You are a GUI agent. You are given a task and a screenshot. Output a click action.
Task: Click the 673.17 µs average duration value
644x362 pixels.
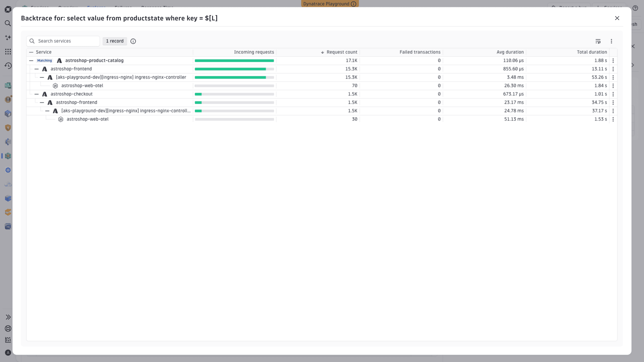(513, 94)
